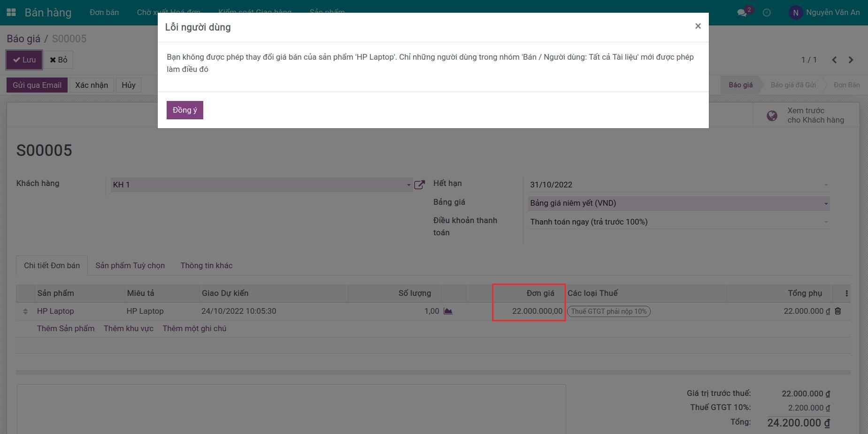Close the user error dialog
Viewport: 868px width, 434px height.
click(698, 26)
